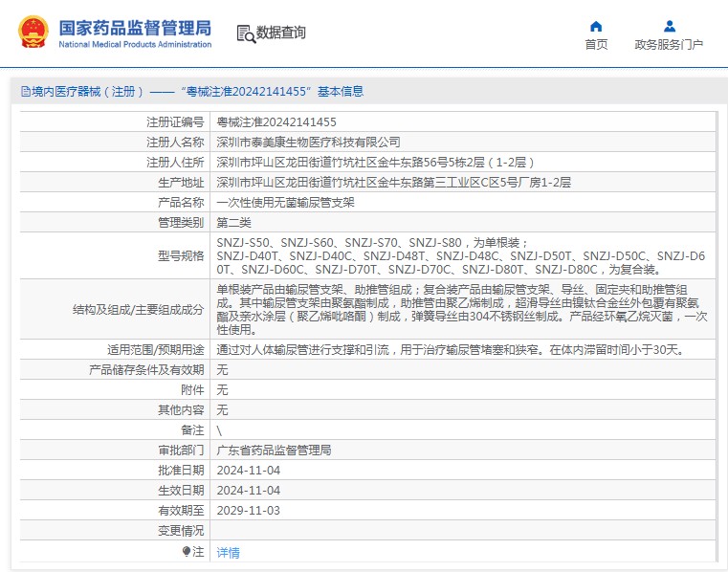The image size is (728, 572).
Task: Open the 数据查询 heading
Action: 281,33
